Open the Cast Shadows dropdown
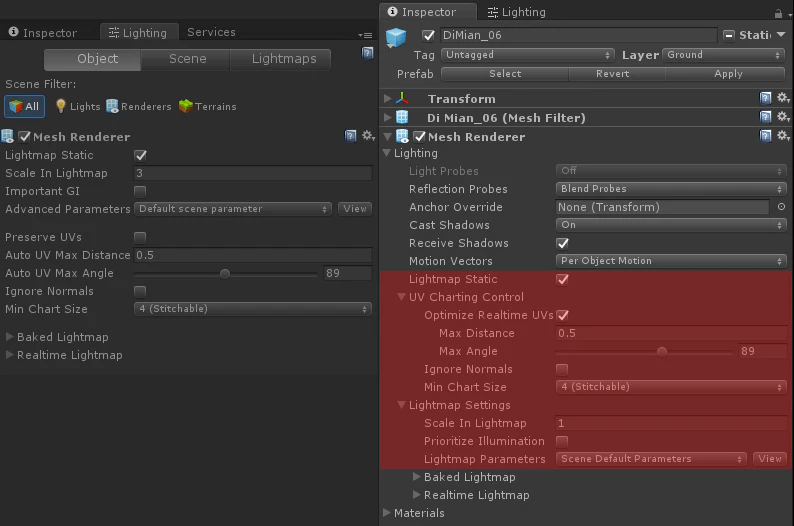This screenshot has height=526, width=794. pos(671,225)
